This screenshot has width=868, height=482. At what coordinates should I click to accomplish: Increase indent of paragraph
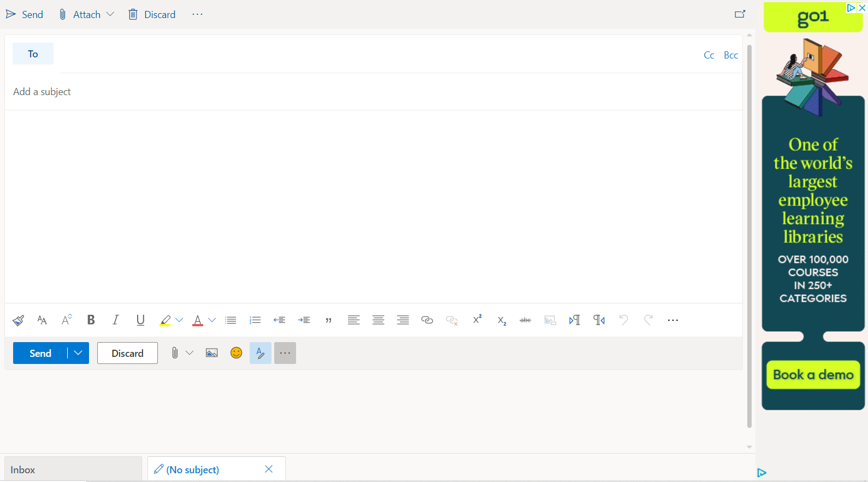[x=304, y=320]
